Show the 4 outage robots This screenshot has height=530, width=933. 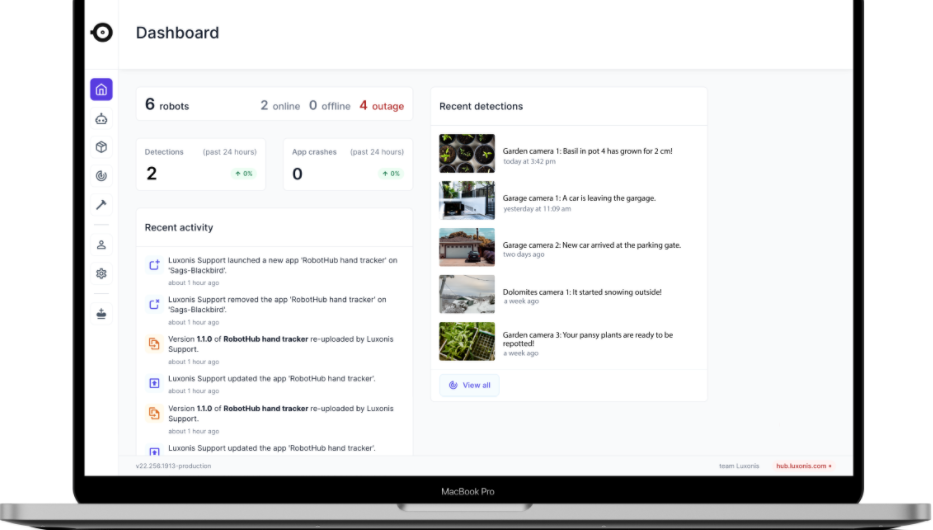coord(381,105)
